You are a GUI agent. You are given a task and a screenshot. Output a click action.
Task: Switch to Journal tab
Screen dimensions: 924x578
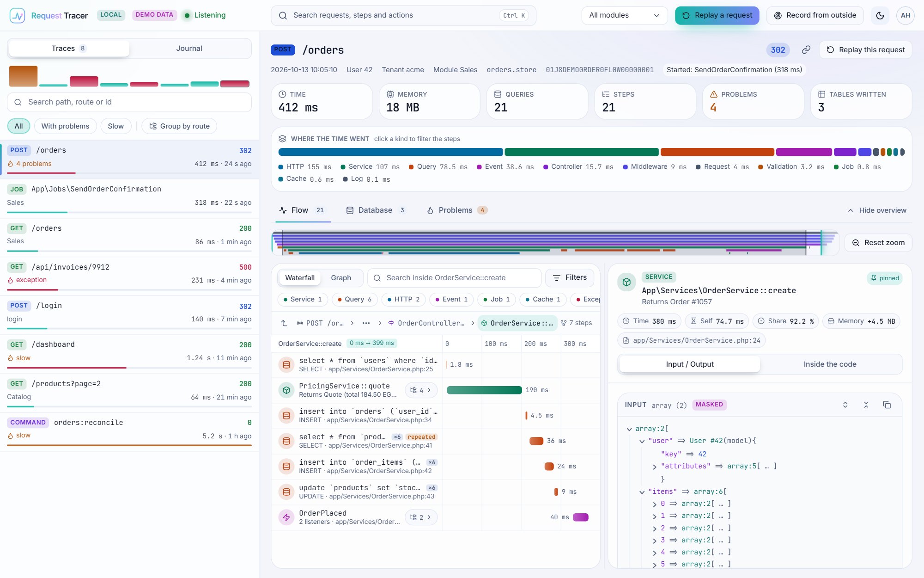[x=189, y=49]
